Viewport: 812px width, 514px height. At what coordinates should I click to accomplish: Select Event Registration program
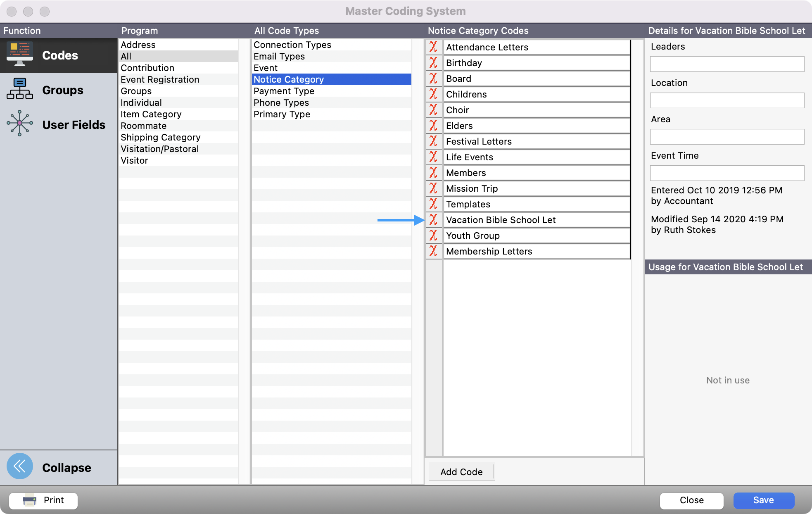click(x=160, y=79)
